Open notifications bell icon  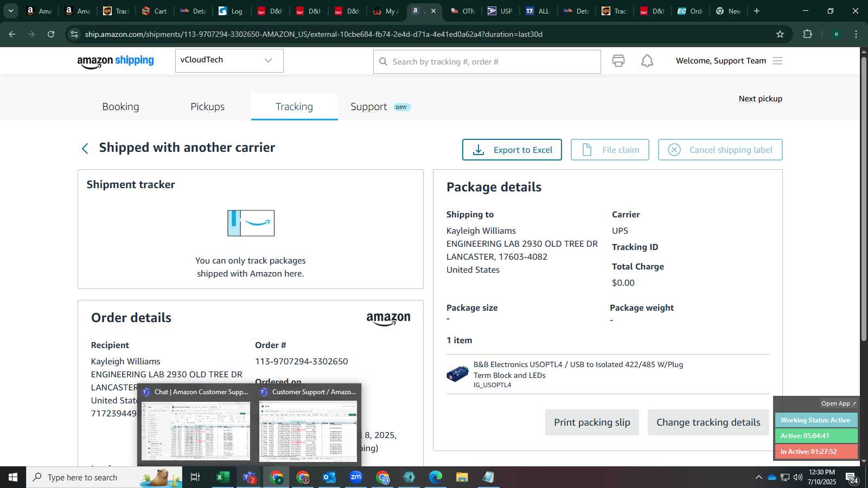coord(647,61)
